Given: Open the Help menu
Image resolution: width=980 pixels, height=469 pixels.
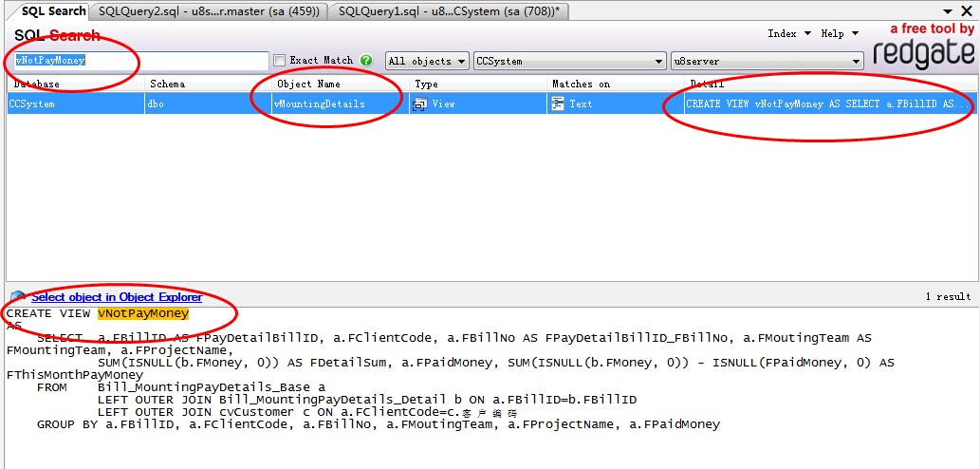Looking at the screenshot, I should 839,33.
